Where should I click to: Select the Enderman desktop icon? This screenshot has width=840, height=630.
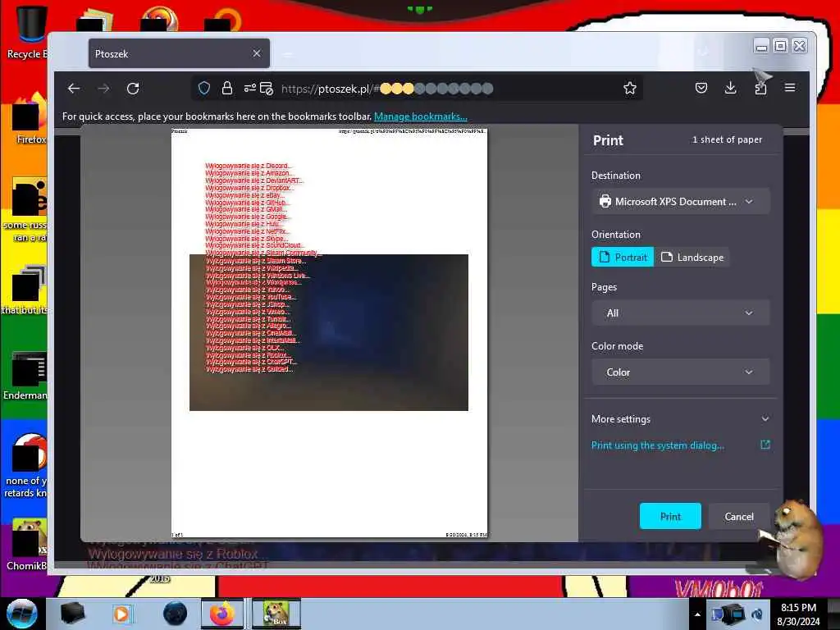click(x=25, y=376)
